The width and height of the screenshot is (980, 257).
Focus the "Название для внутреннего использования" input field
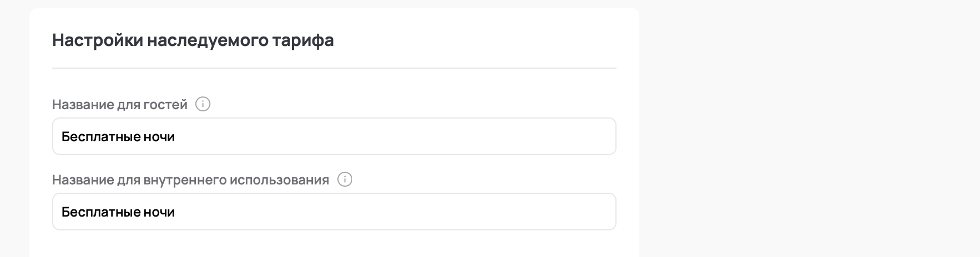(x=334, y=212)
